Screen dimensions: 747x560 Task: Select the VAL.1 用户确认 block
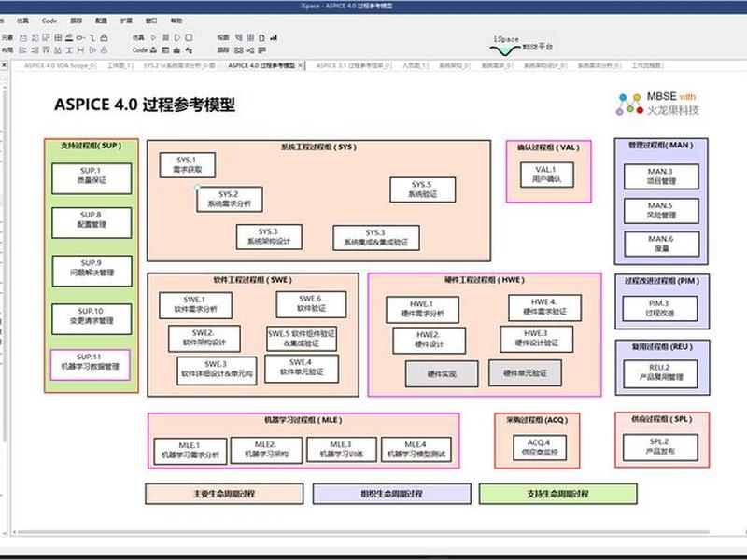click(x=547, y=175)
